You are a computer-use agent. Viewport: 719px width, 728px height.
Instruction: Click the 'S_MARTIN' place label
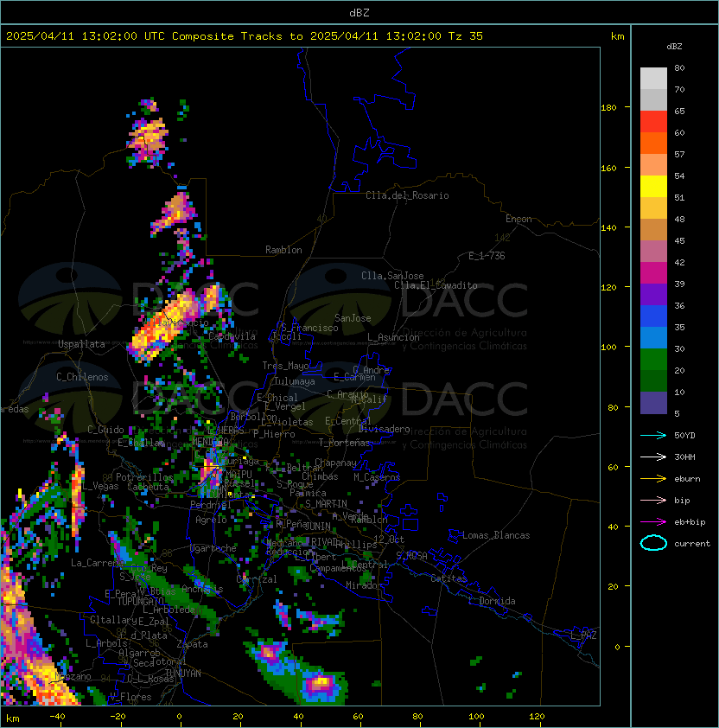coord(326,504)
